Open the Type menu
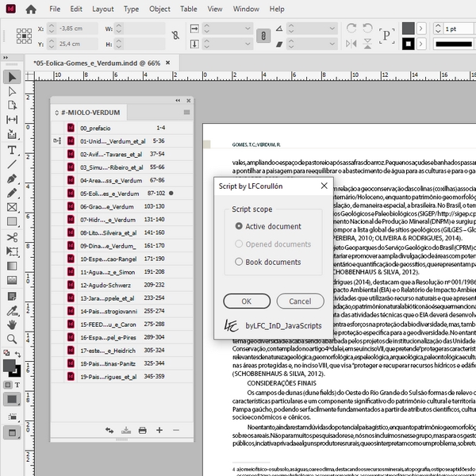 tap(131, 9)
